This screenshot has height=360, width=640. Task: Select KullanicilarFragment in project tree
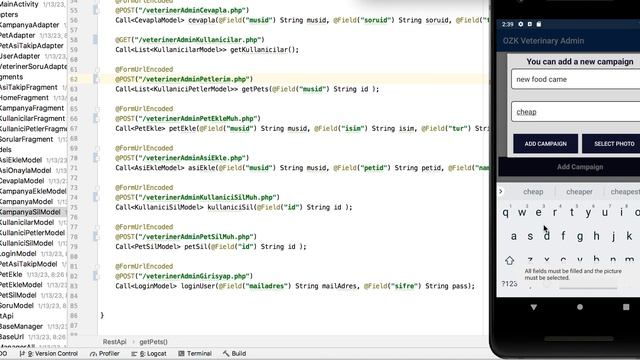pos(32,118)
